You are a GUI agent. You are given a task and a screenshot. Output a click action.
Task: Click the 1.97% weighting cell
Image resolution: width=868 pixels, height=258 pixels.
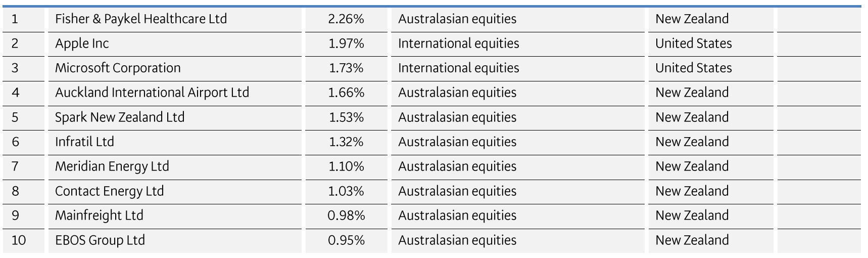tap(346, 44)
